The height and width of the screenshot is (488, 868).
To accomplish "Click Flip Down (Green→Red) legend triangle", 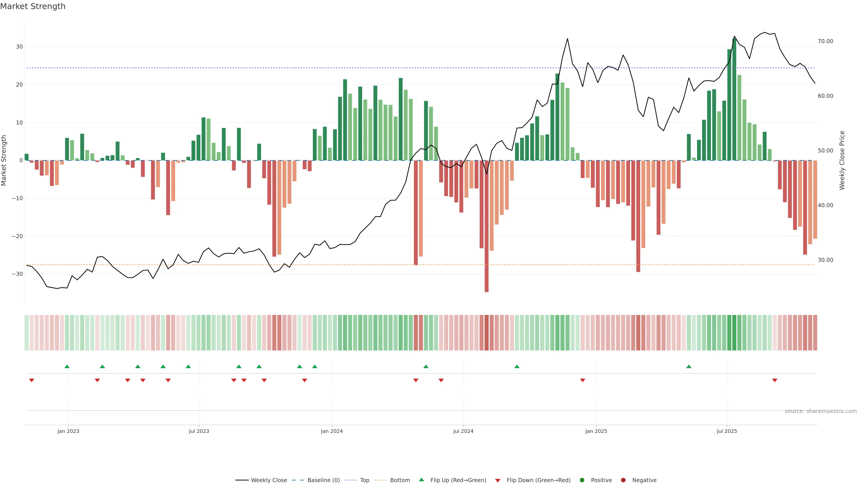I will coord(498,481).
